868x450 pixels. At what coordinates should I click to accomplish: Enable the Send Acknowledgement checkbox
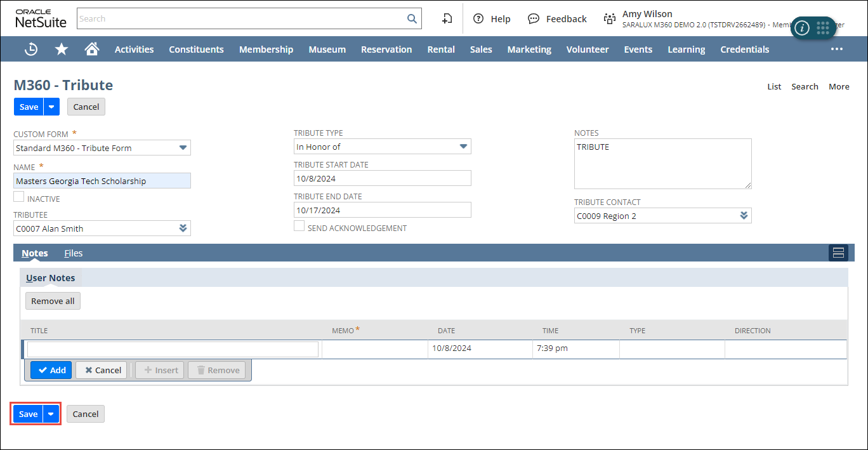click(x=299, y=227)
